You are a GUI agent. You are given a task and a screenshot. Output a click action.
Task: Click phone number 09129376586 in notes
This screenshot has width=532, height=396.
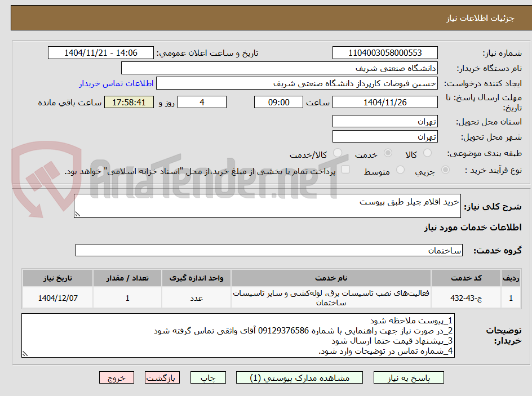(x=283, y=331)
